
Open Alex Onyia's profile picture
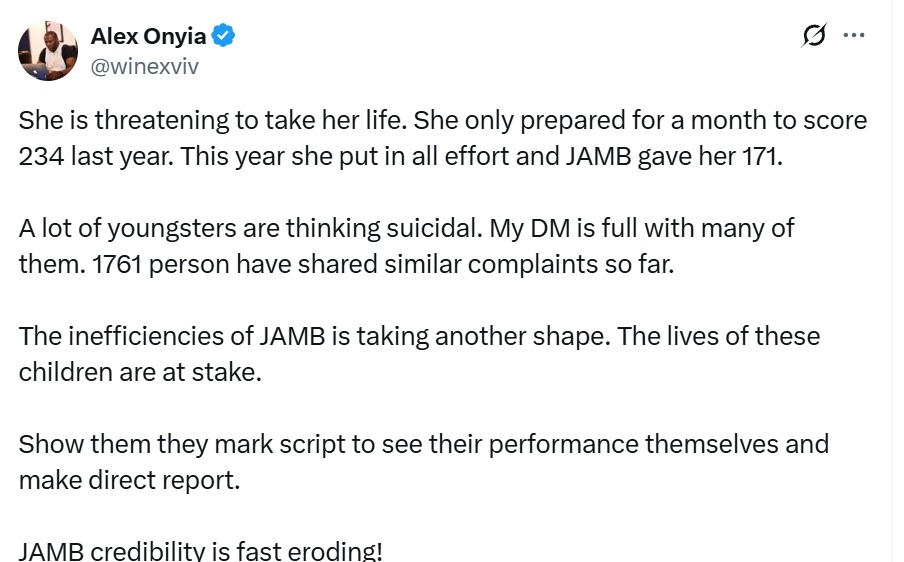coord(48,51)
